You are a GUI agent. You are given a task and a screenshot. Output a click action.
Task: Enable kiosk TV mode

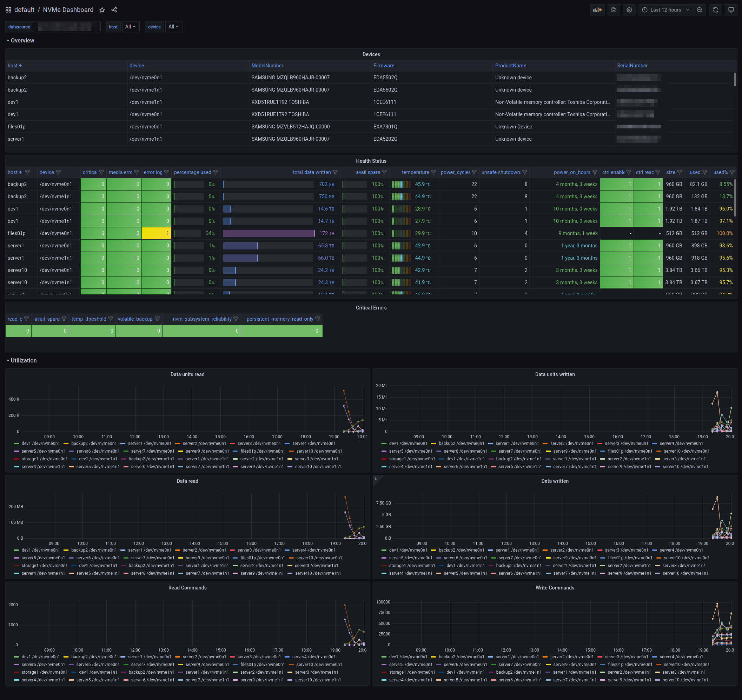pyautogui.click(x=731, y=10)
